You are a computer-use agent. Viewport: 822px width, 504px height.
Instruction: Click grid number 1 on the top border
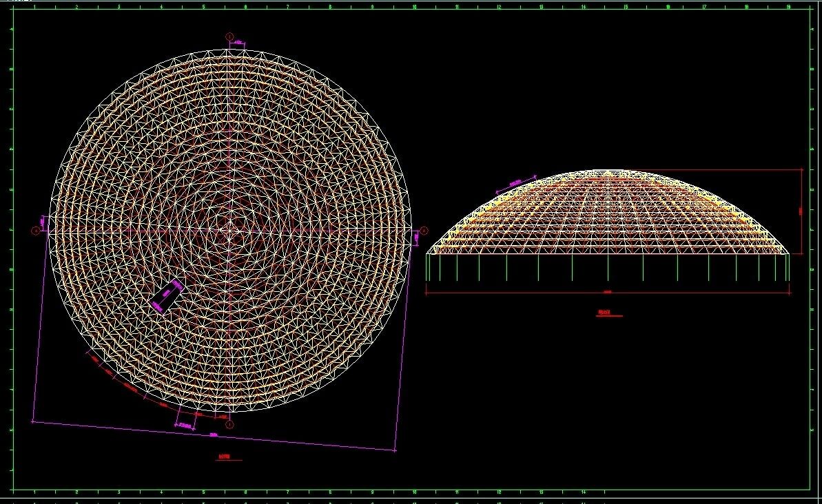pos(34,7)
